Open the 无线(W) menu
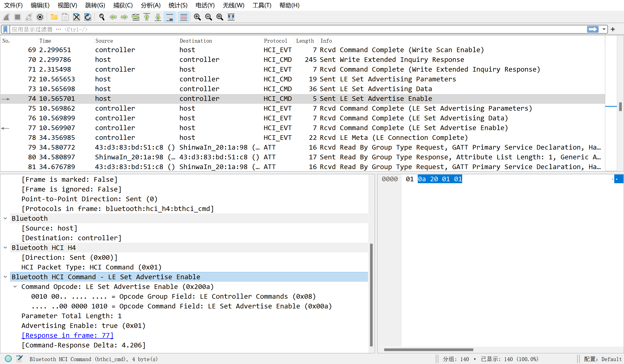The image size is (624, 364). coord(234,5)
